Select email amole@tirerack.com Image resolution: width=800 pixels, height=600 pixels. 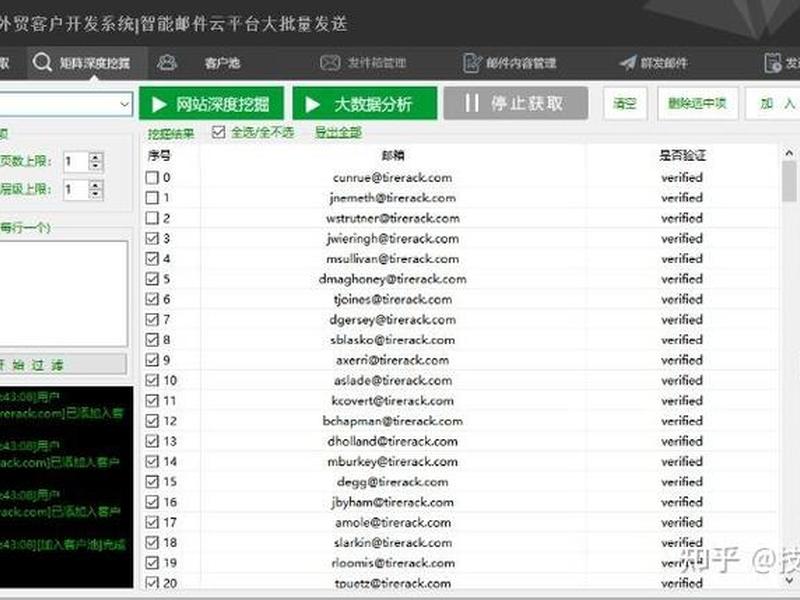[x=393, y=522]
